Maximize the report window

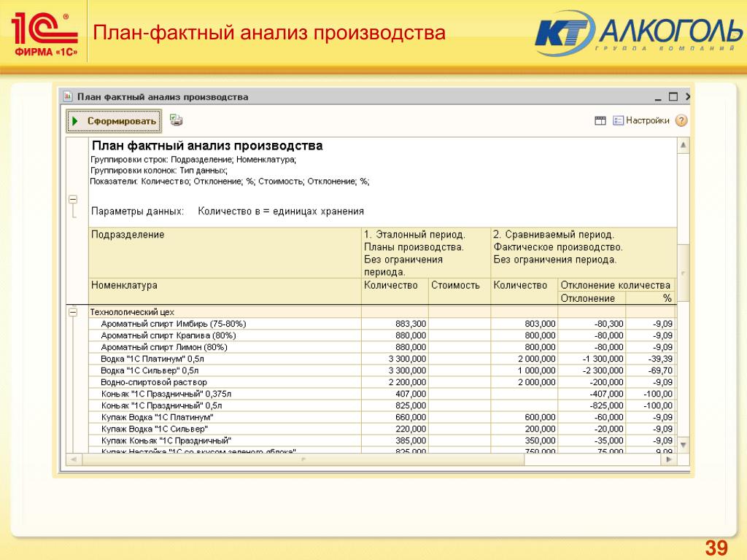pyautogui.click(x=673, y=96)
